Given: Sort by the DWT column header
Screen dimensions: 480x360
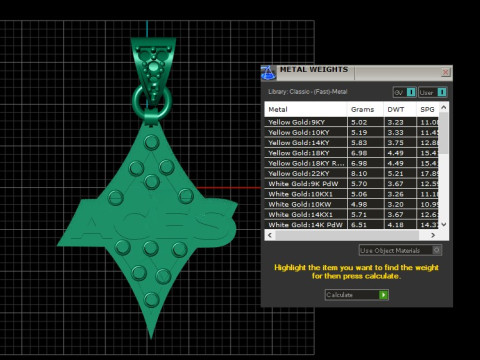Looking at the screenshot, I should 400,109.
